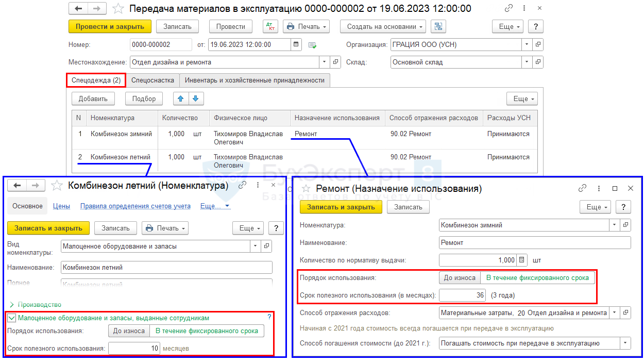Open calculator in Количество по нормативу field
Screen dimensions: 644x362
tap(522, 260)
